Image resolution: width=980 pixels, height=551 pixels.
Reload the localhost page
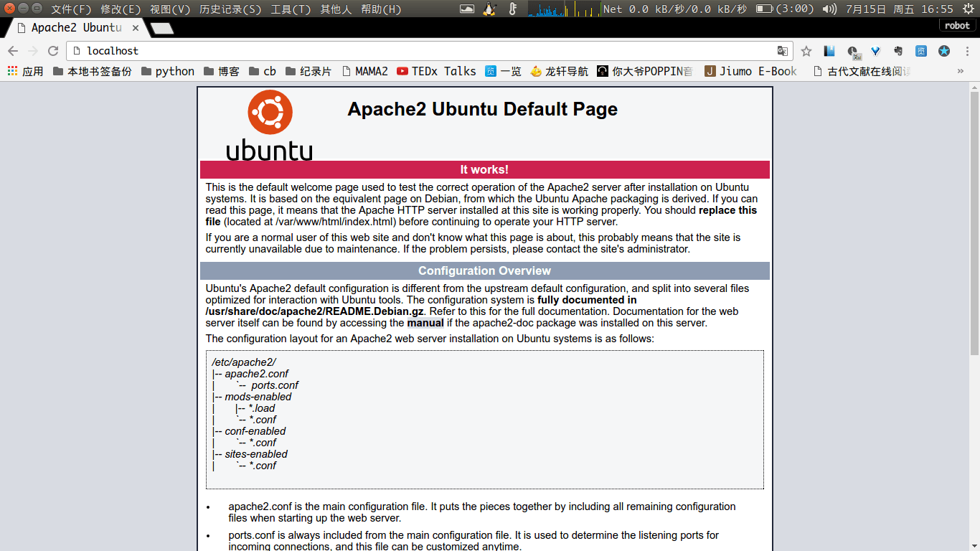52,51
